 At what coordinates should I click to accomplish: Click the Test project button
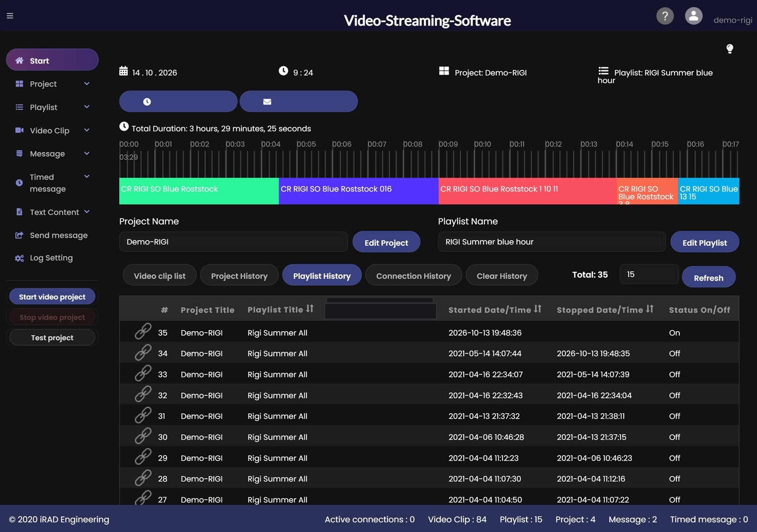click(x=52, y=337)
